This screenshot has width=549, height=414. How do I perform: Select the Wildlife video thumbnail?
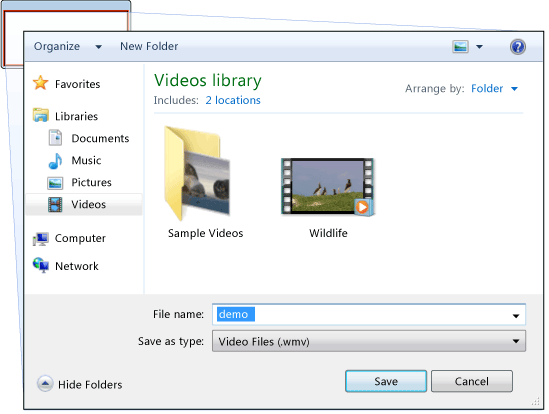coord(328,186)
